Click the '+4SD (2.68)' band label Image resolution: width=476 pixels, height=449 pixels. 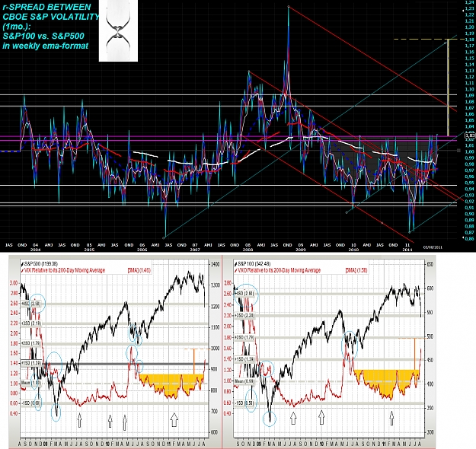[245, 294]
